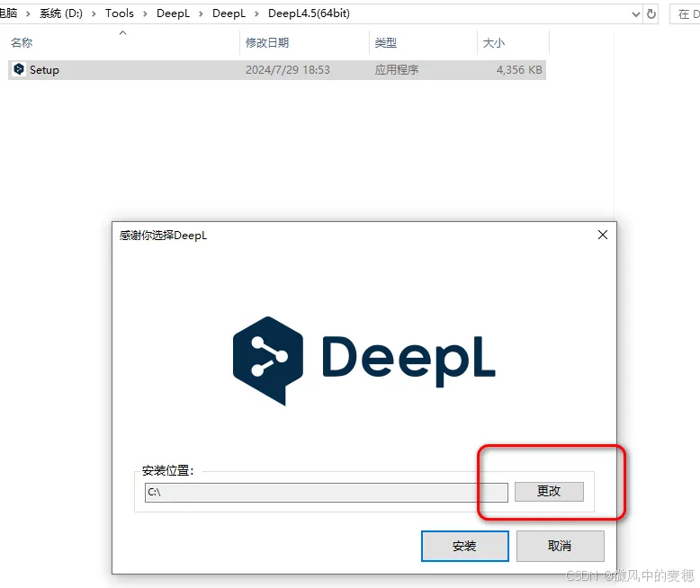
Task: Click the search box in Explorer
Action: (x=686, y=14)
